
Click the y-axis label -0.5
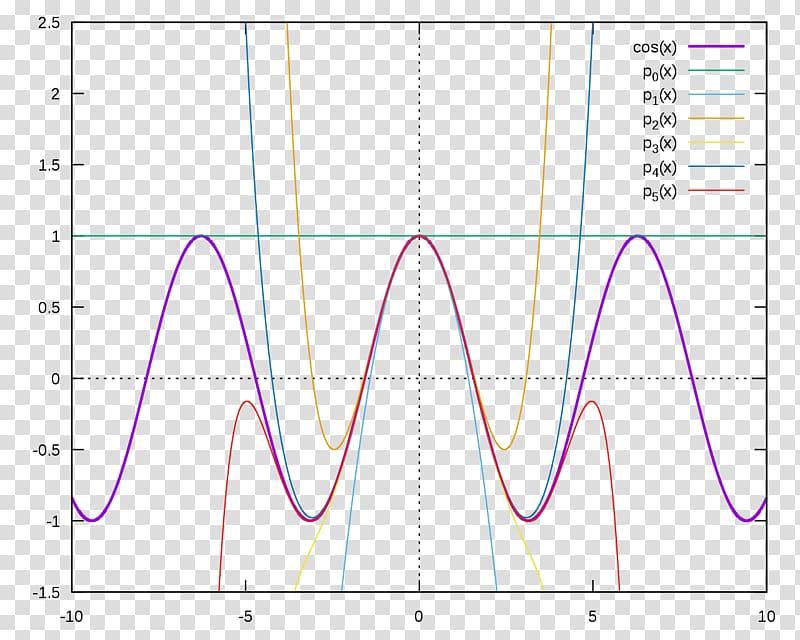pyautogui.click(x=46, y=450)
